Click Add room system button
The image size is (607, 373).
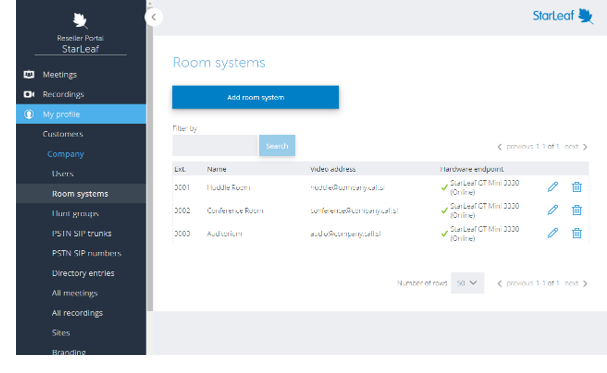[x=255, y=97]
